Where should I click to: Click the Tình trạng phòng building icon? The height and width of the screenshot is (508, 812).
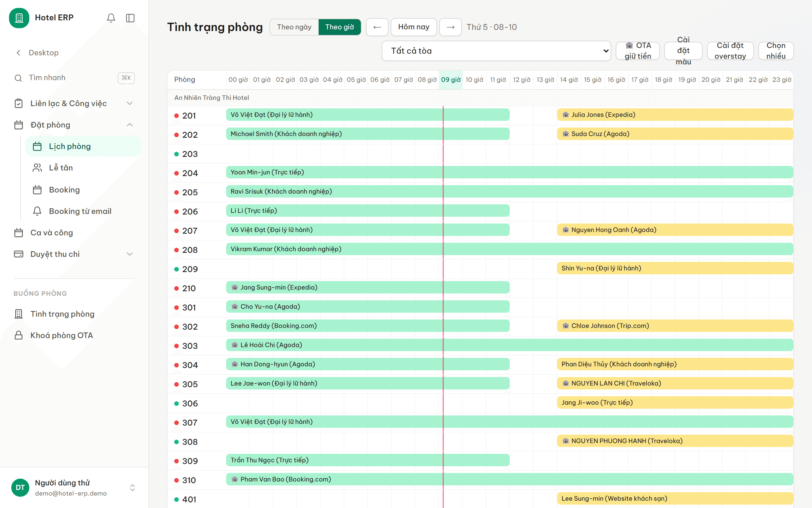[x=19, y=314]
